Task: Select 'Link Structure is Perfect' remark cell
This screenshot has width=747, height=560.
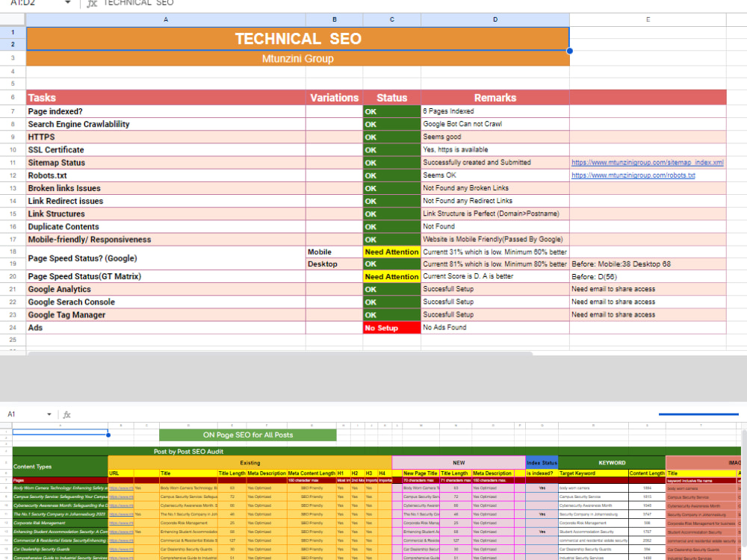Action: [495, 214]
